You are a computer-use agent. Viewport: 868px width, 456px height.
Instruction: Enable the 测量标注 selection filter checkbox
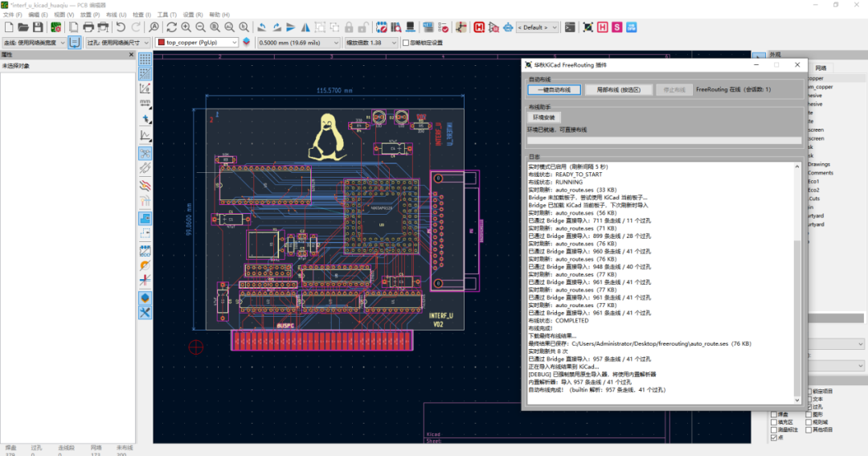coord(774,430)
